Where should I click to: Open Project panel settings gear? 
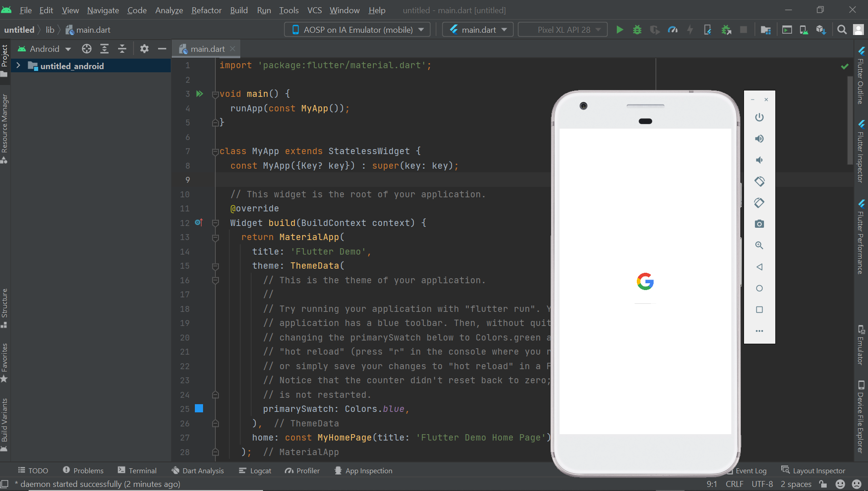(x=144, y=49)
